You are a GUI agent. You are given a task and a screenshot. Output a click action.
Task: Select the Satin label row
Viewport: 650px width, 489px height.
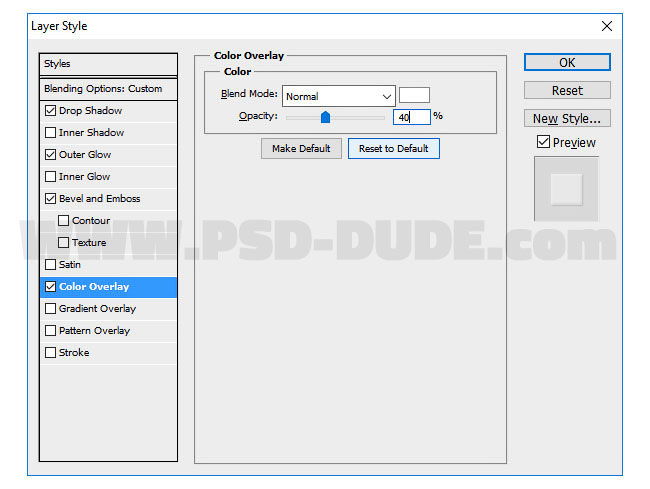[x=108, y=264]
